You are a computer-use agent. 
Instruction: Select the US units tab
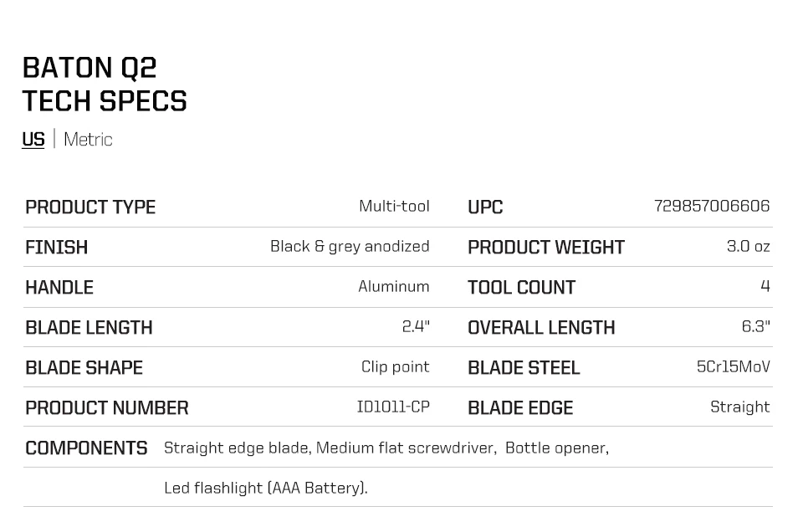[x=33, y=139]
